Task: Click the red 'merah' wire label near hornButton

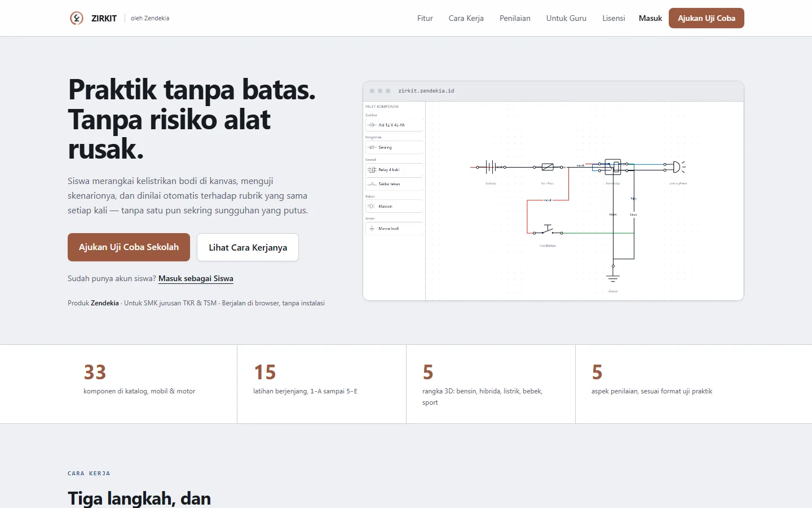Action: 548,200
